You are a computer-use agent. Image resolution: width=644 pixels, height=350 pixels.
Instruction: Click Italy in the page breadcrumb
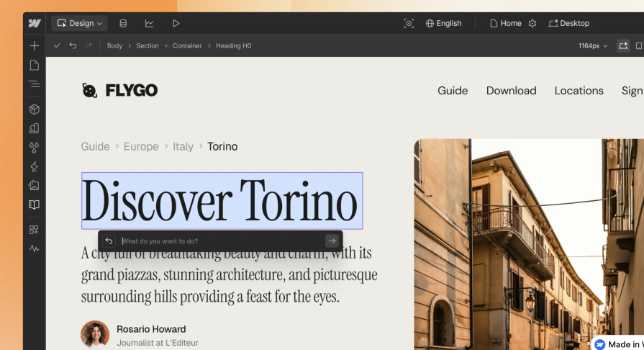coord(183,146)
